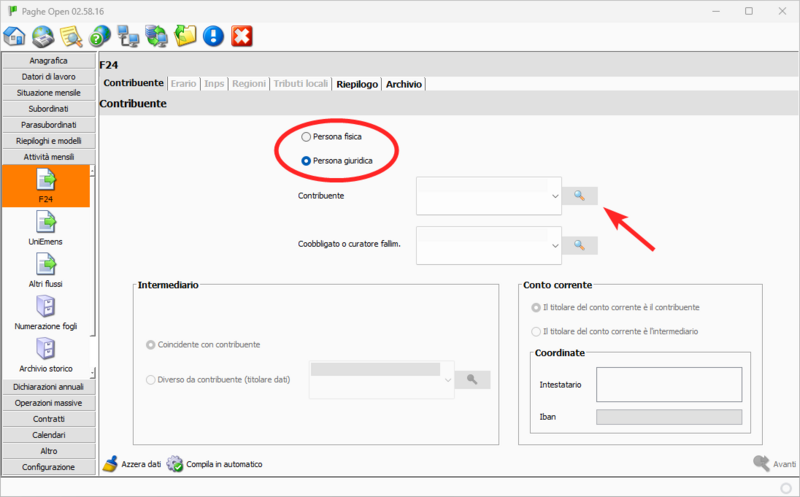Click the Azzera dati button
This screenshot has width=800, height=497.
point(132,464)
